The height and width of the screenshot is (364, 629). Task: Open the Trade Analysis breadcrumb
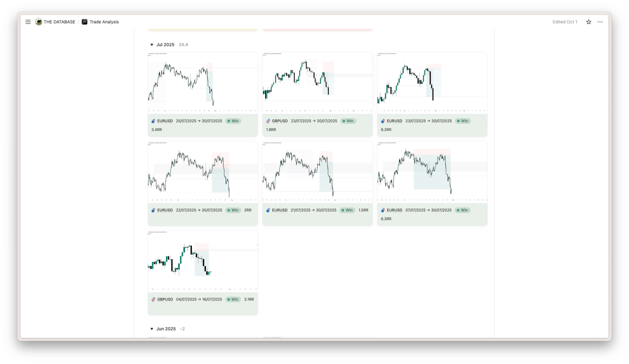pyautogui.click(x=104, y=22)
